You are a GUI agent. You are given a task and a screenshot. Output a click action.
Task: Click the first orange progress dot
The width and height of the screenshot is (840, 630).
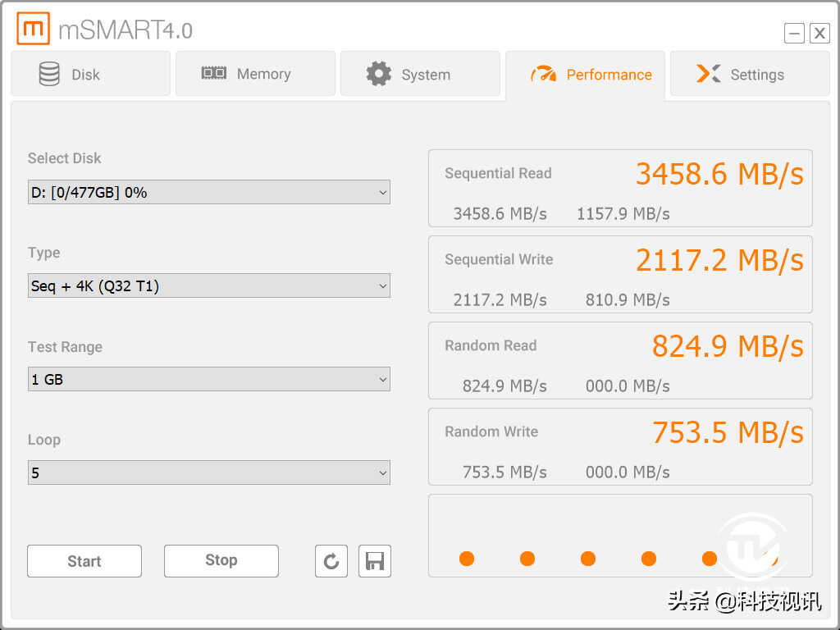[x=467, y=559]
